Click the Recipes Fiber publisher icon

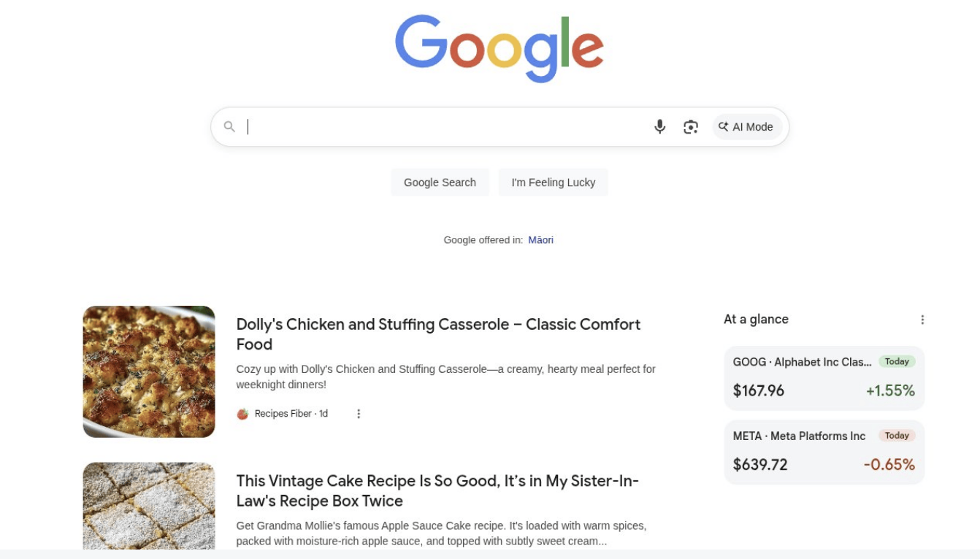(242, 413)
